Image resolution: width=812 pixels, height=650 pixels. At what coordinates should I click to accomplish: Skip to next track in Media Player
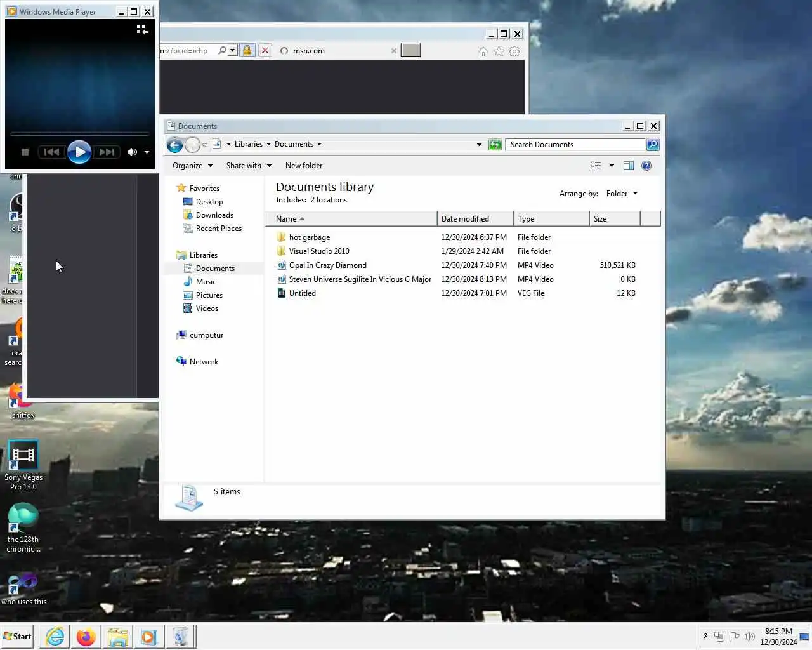pyautogui.click(x=107, y=152)
